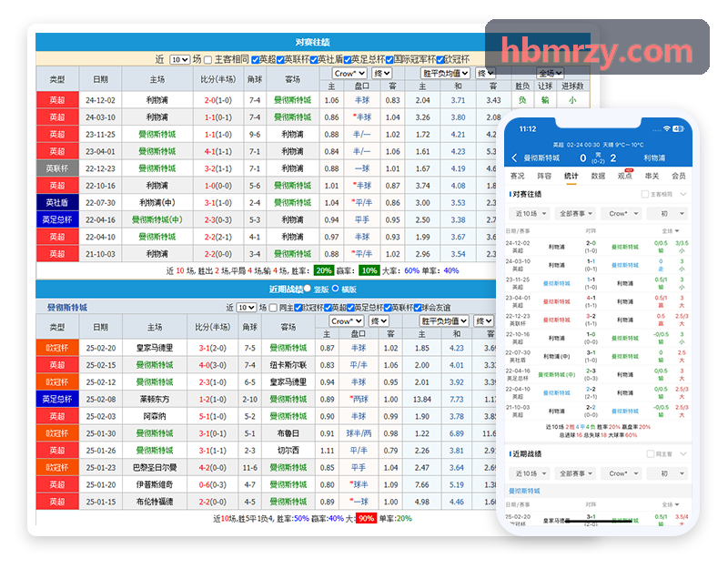
Task: Tick the 主客相同 checkbox in 对赛往绩 filter bar
Action: 208,60
